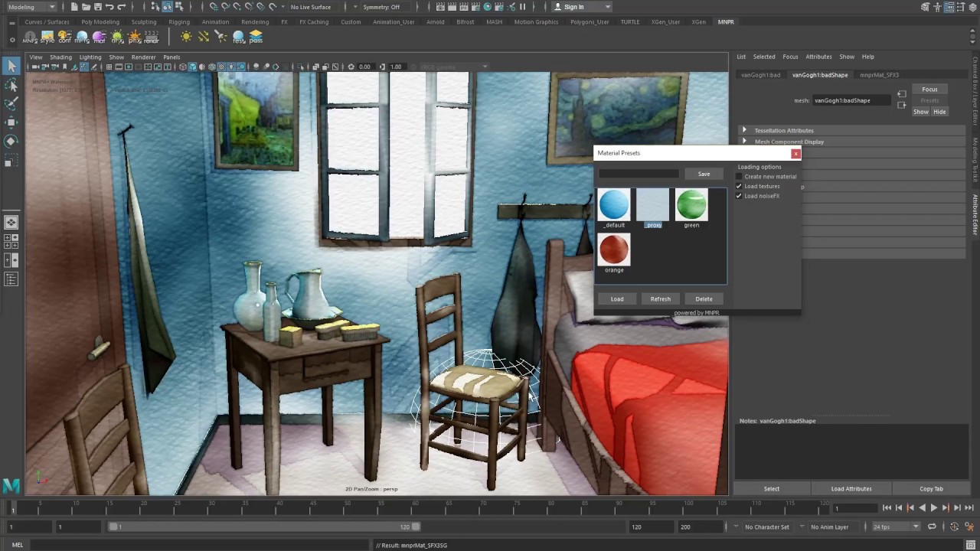Click the Load Attributes button
Image resolution: width=980 pixels, height=551 pixels.
[x=851, y=489]
